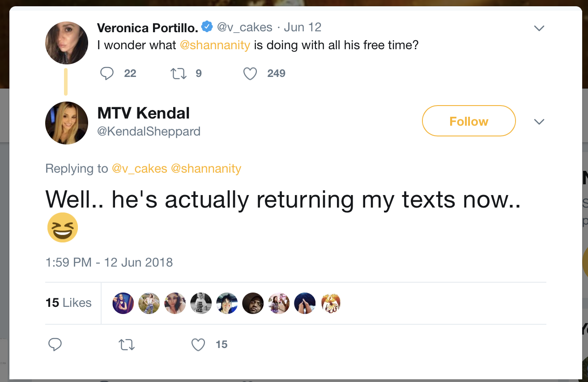
Task: Click the reply icon on Veronica's tweet
Action: pyautogui.click(x=107, y=73)
